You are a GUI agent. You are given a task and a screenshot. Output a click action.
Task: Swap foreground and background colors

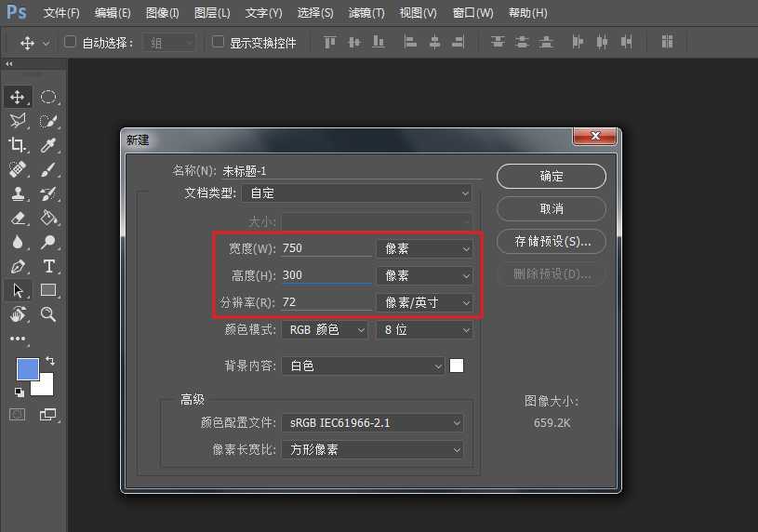click(x=50, y=360)
